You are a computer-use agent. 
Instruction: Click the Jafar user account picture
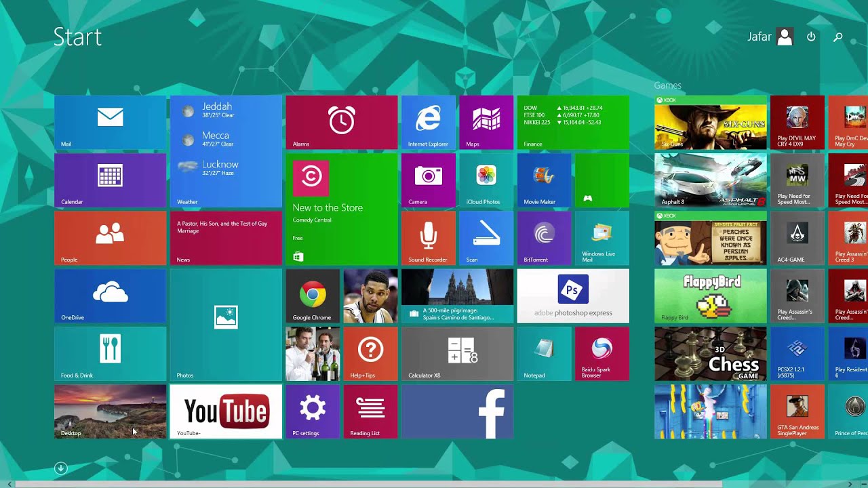coord(785,37)
